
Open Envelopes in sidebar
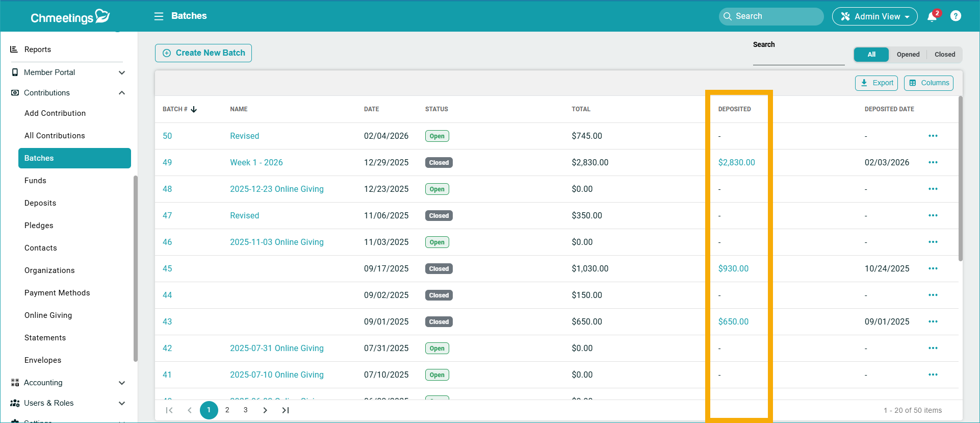tap(43, 360)
